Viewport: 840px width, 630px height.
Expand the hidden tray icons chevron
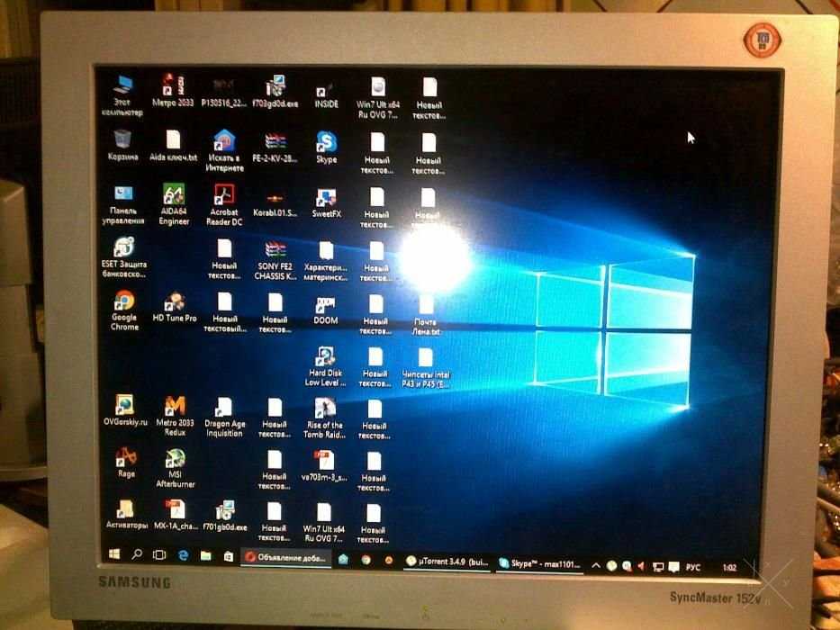pos(595,565)
